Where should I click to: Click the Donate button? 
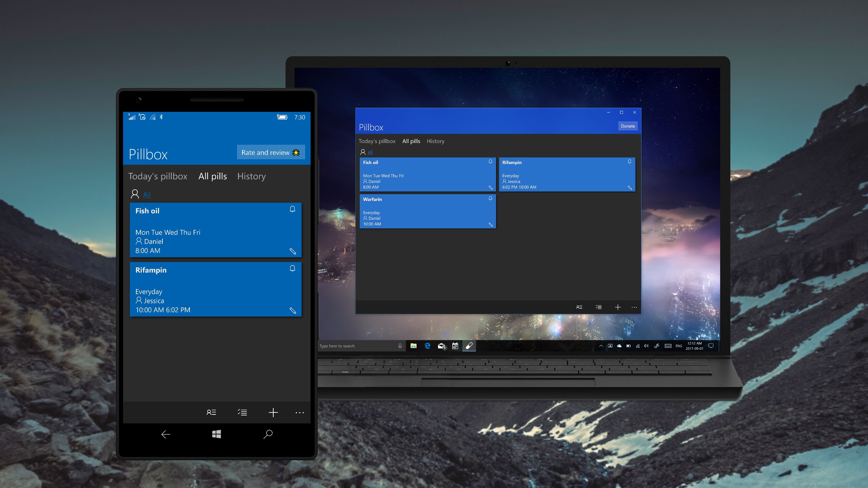(628, 126)
